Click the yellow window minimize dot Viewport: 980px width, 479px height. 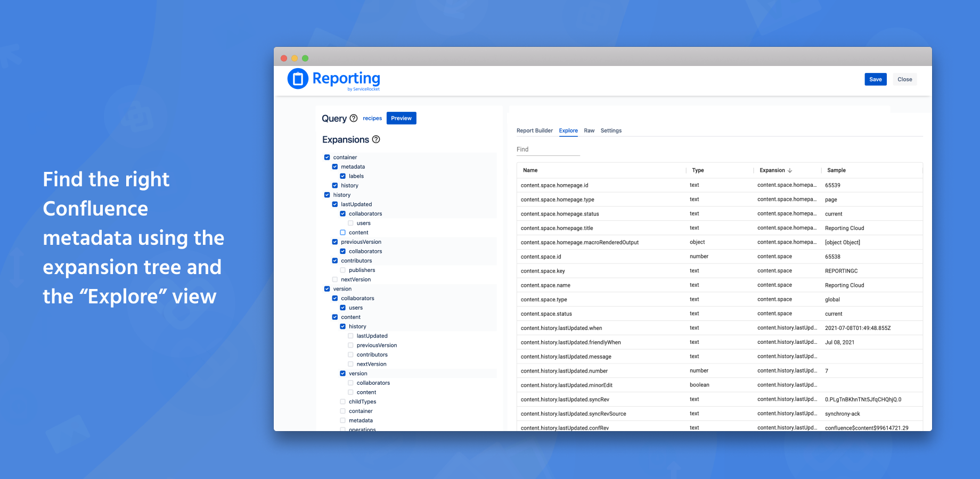[295, 58]
